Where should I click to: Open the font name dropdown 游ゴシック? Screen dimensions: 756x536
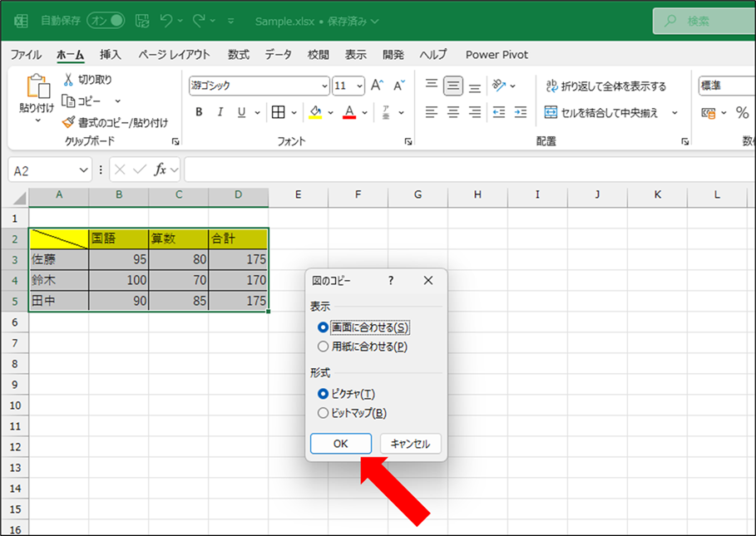tap(324, 86)
